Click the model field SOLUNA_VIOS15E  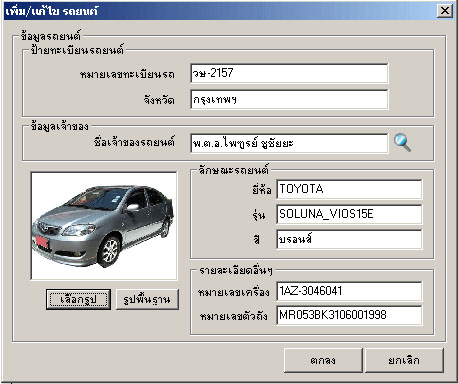(349, 214)
